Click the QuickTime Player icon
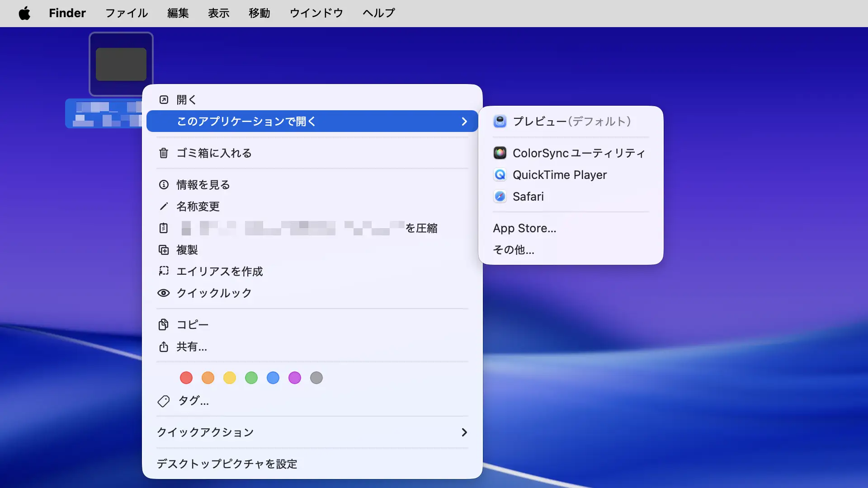 click(x=500, y=174)
